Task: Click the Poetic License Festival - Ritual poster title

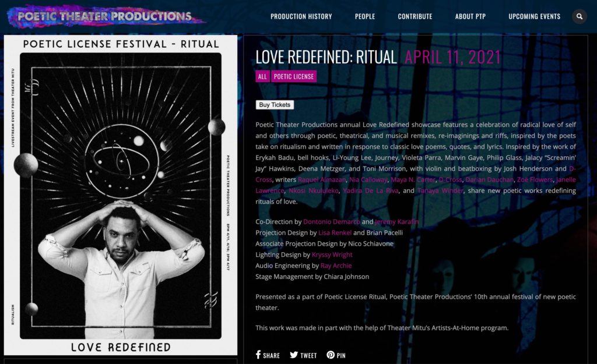Action: [x=121, y=44]
